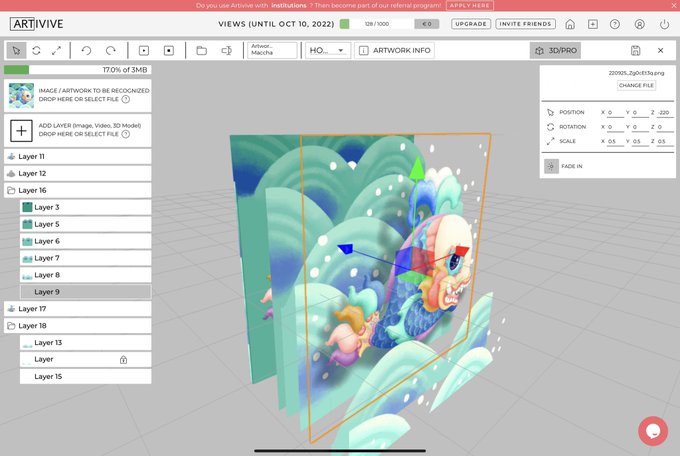Select the scale tool in toolbar
680x456 pixels.
pos(56,51)
